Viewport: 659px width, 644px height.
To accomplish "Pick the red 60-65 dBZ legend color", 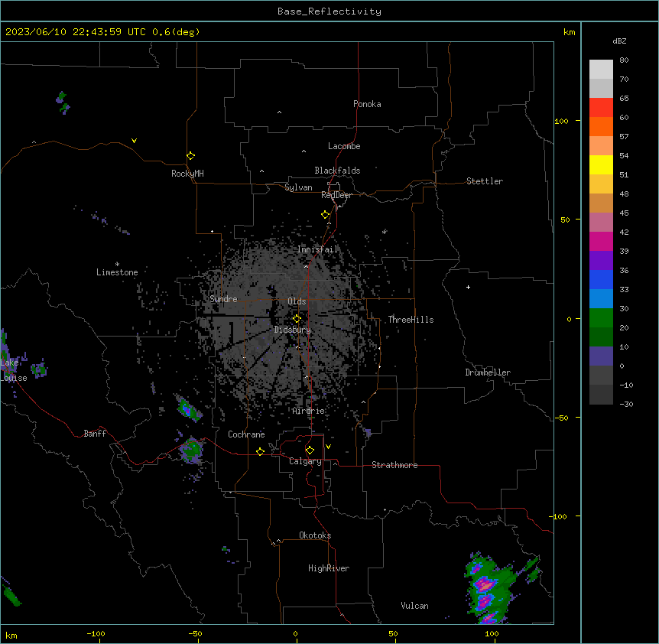I will pyautogui.click(x=601, y=108).
